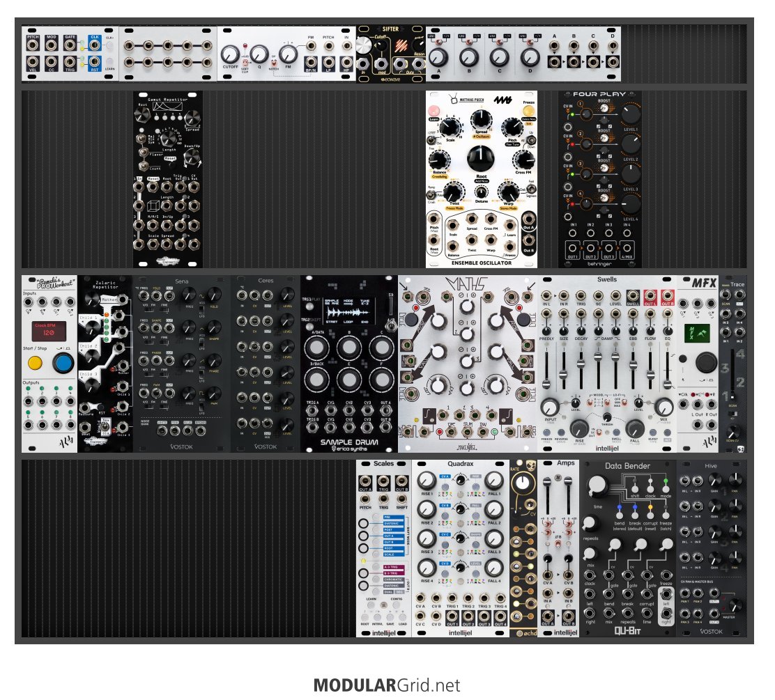Click the A/DATA encoder on Sample Drum
Image resolution: width=775 pixels, height=700 pixels.
pos(316,348)
